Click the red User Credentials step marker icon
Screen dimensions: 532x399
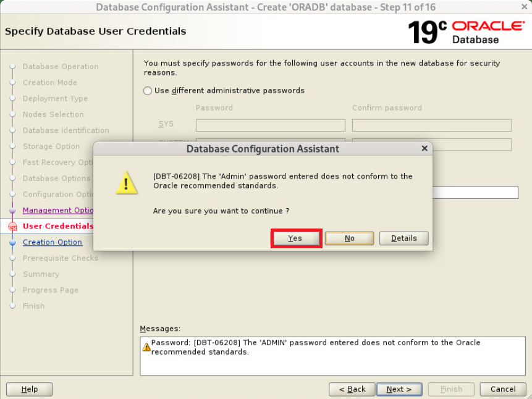click(12, 226)
